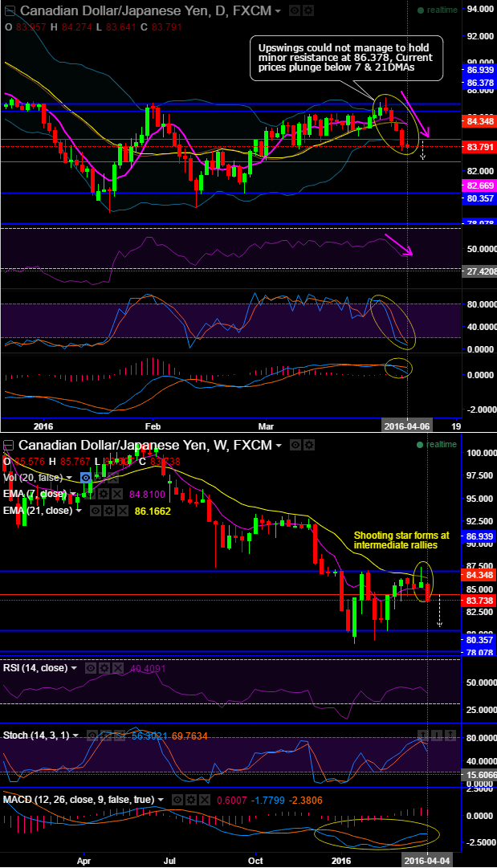Select 86.378 price label on daily axis

point(479,83)
